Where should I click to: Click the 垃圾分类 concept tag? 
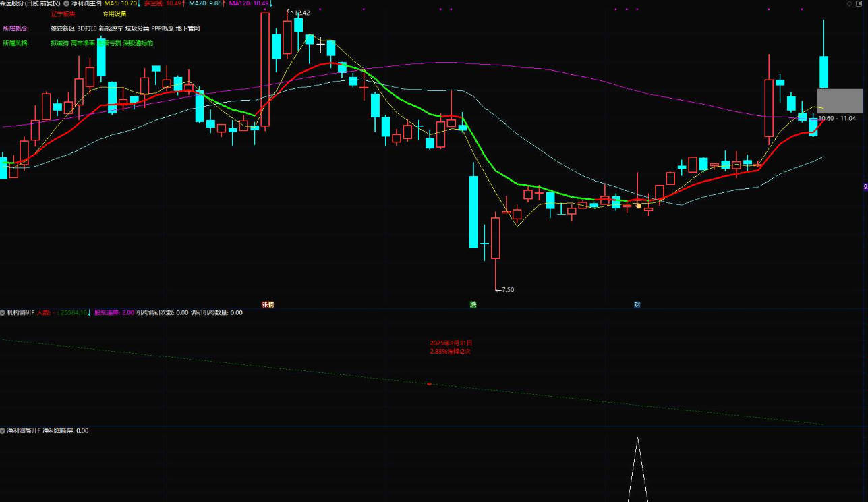(137, 28)
